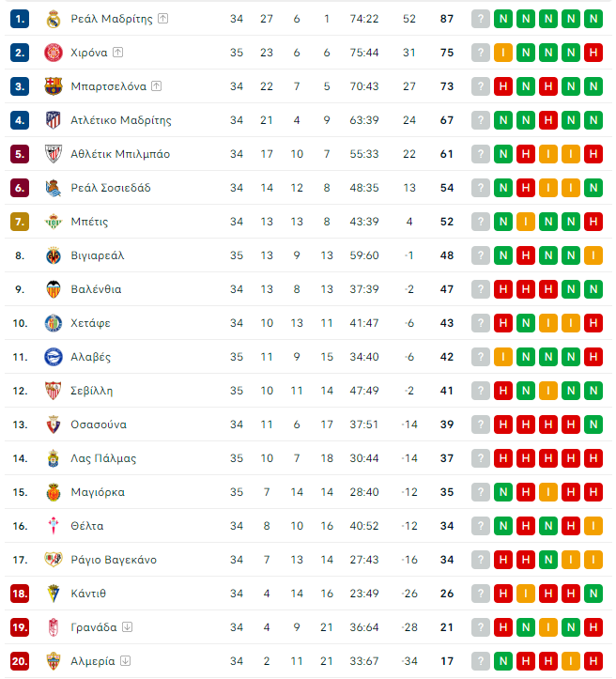Click the down-arrow icon beside Γρανάδα
The width and height of the screenshot is (616, 679).
pyautogui.click(x=127, y=627)
